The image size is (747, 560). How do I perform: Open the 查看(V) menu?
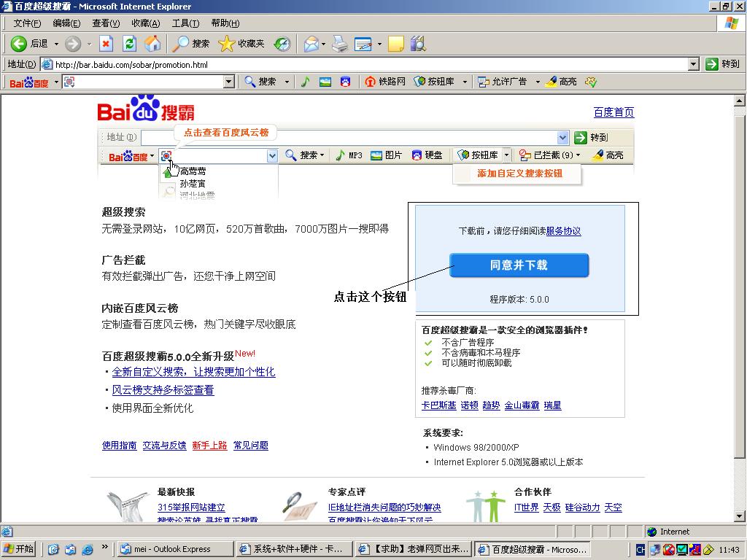(106, 23)
